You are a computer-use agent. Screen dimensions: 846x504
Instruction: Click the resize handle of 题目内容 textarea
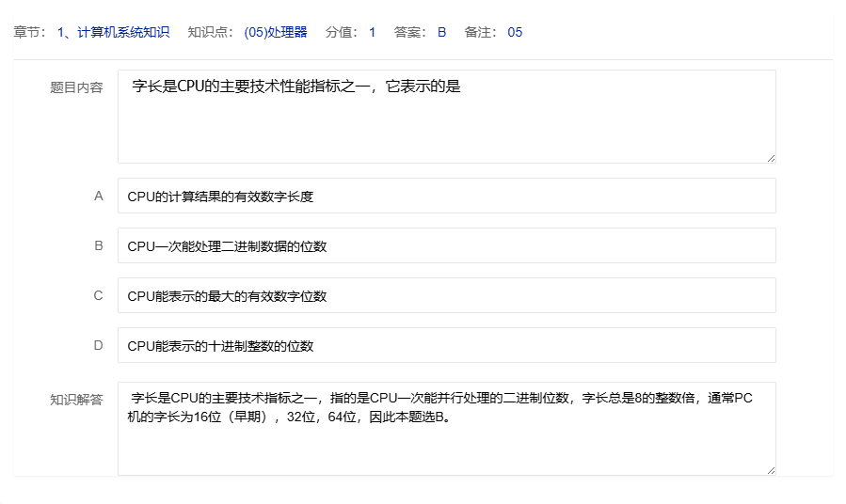[771, 158]
